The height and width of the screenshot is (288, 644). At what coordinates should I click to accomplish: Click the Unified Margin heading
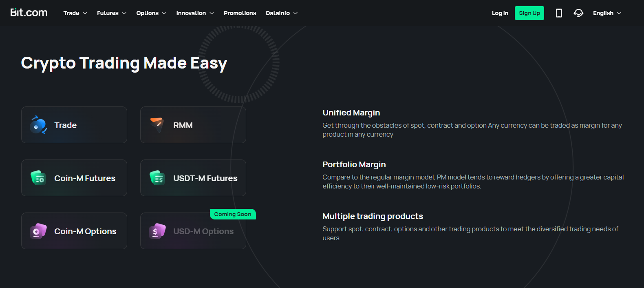pyautogui.click(x=351, y=113)
